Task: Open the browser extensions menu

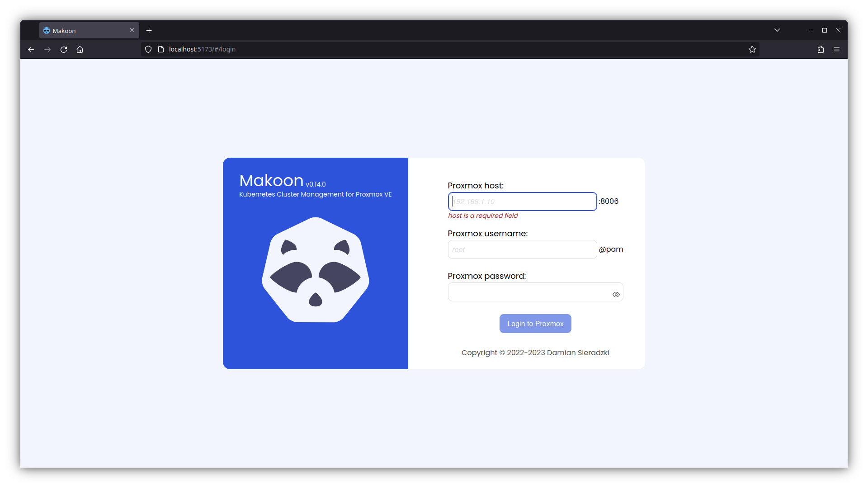Action: pos(821,49)
